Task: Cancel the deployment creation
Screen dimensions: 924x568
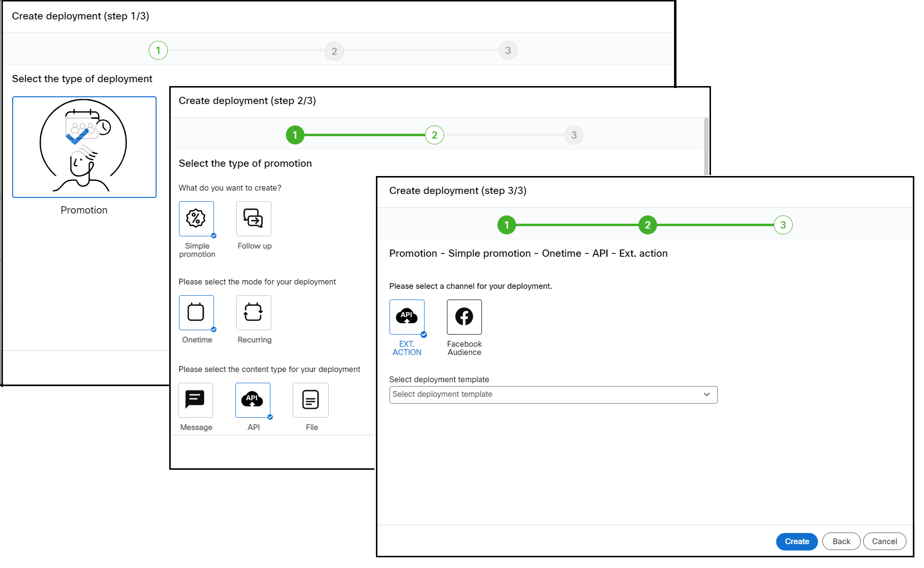Action: 884,541
